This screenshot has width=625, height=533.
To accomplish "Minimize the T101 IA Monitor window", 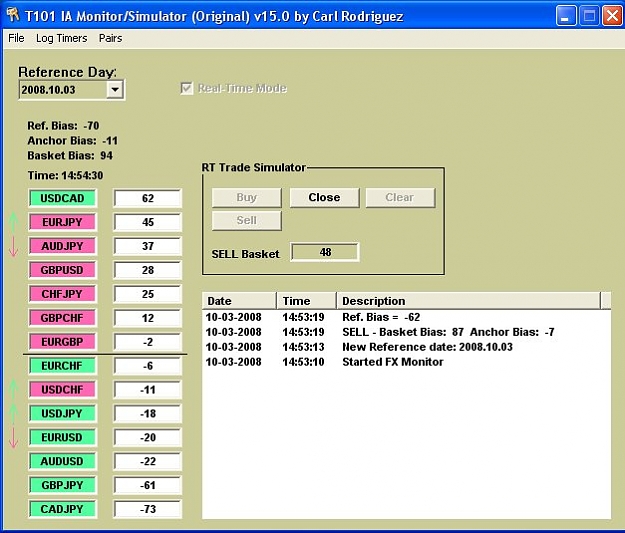I will (x=566, y=16).
